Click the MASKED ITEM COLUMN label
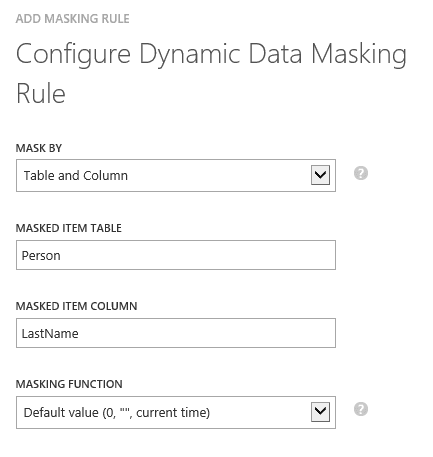The width and height of the screenshot is (433, 457). pyautogui.click(x=76, y=306)
